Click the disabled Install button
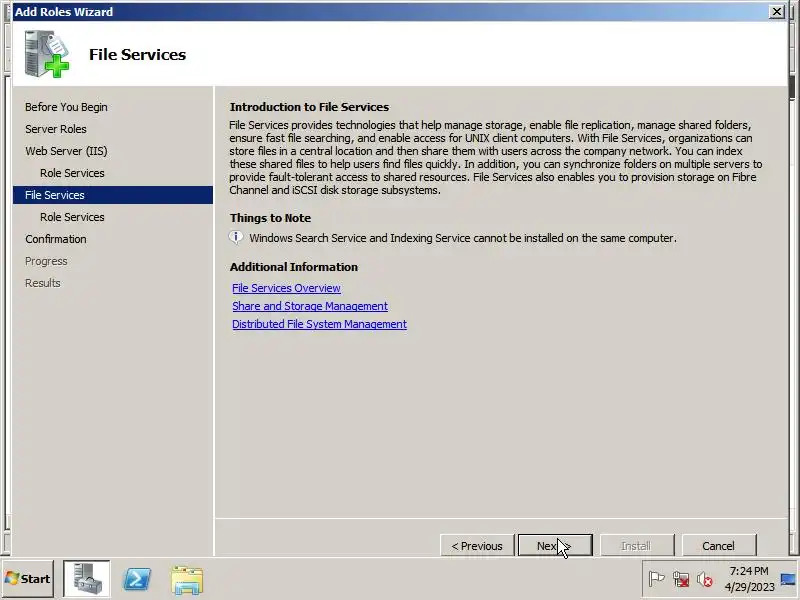The image size is (800, 600). click(637, 545)
